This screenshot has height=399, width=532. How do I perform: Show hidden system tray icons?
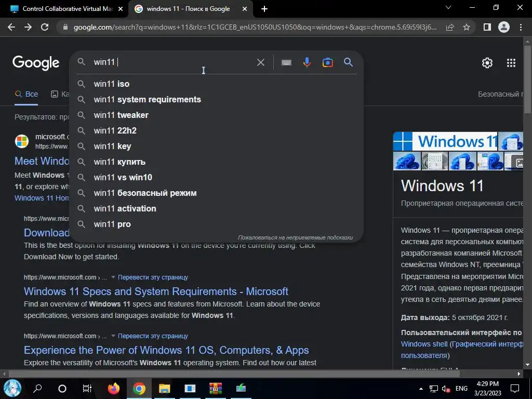(421, 389)
